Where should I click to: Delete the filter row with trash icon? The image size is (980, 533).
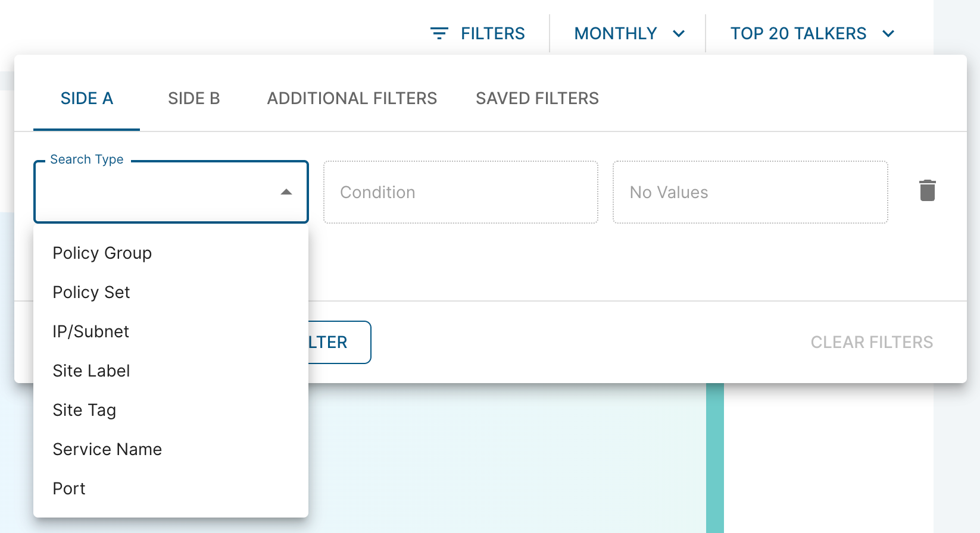click(x=927, y=190)
